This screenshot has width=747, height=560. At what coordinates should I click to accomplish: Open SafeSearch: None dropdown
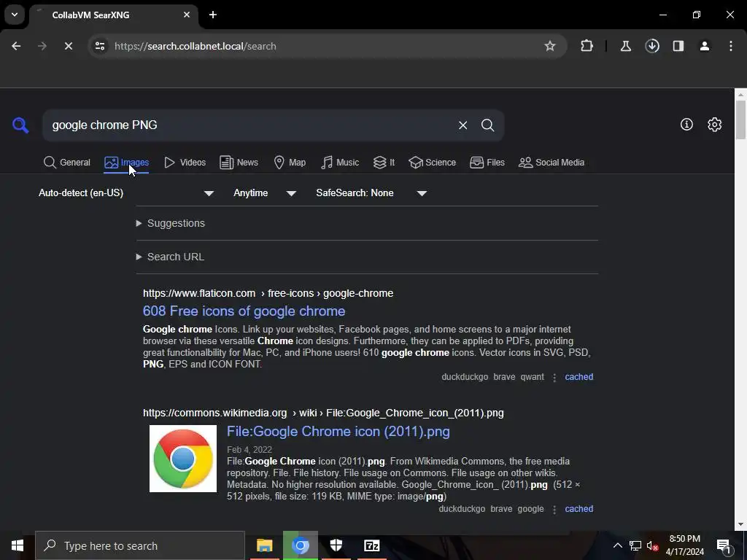[371, 192]
